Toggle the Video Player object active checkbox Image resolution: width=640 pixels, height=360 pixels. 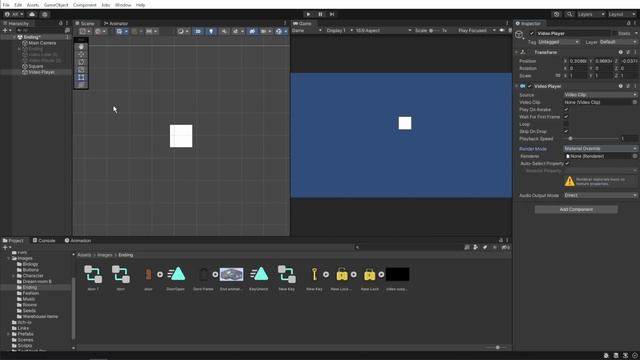point(531,33)
